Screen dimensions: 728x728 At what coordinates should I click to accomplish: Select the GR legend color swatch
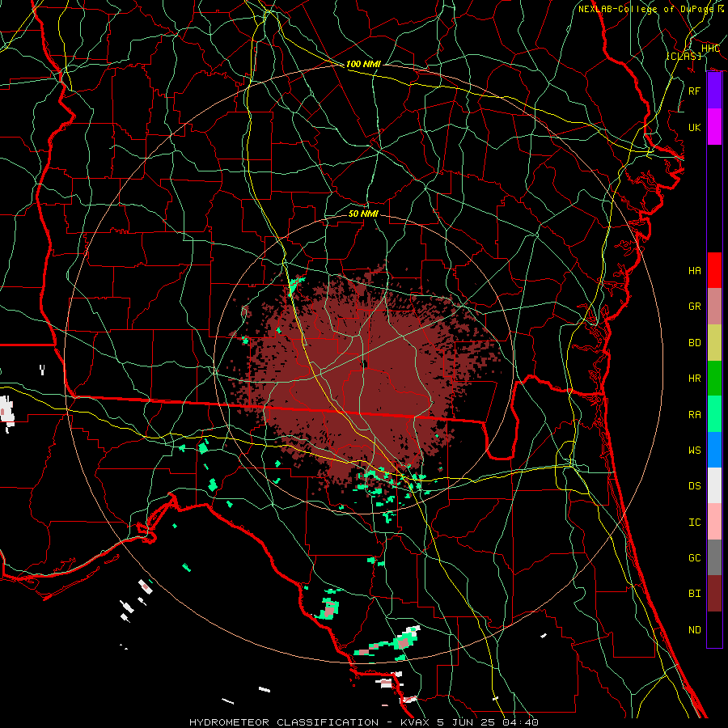(x=714, y=306)
